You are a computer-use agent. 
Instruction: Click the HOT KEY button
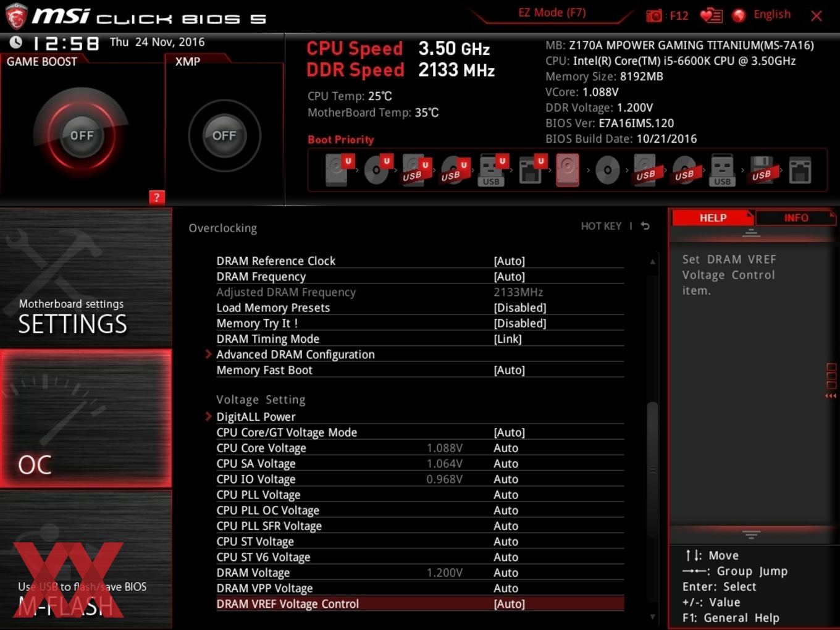click(x=601, y=226)
